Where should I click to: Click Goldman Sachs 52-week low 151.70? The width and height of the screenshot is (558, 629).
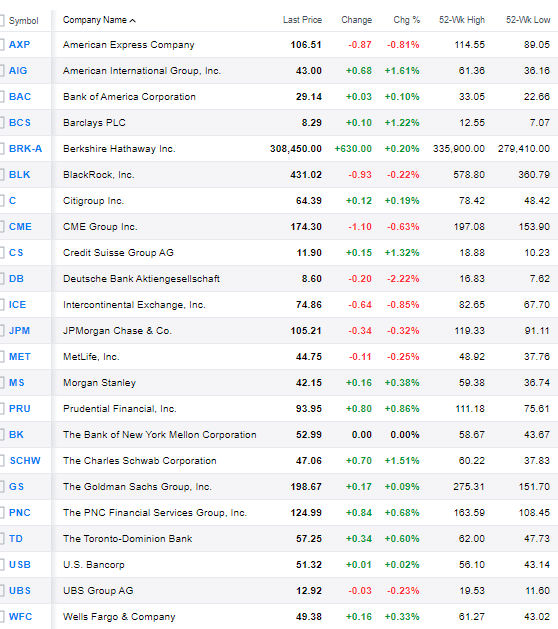534,487
